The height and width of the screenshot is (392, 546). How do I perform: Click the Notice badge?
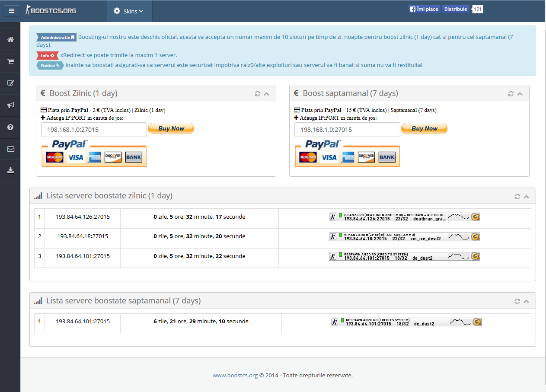[50, 66]
